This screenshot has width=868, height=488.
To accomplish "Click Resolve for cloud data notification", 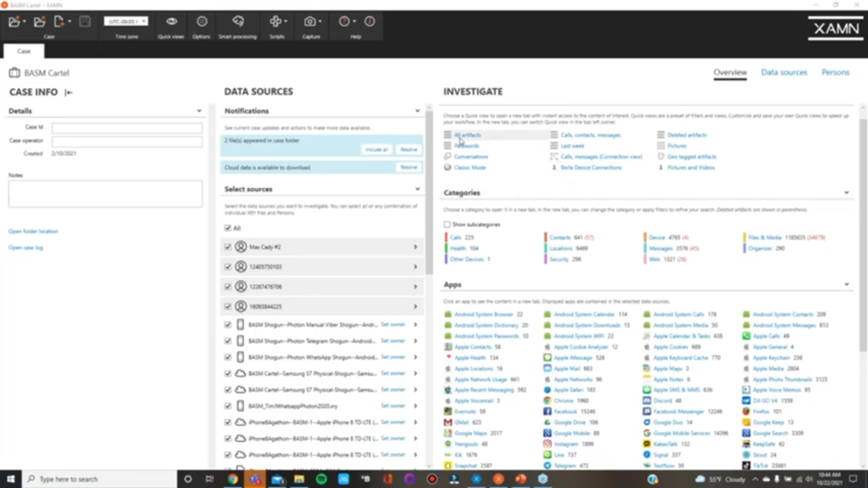I will (x=409, y=167).
